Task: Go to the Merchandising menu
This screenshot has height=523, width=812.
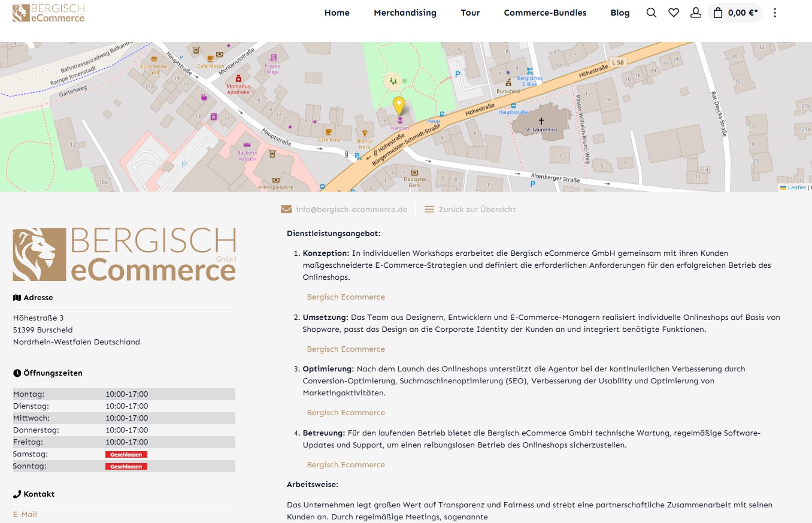Action: click(x=405, y=13)
